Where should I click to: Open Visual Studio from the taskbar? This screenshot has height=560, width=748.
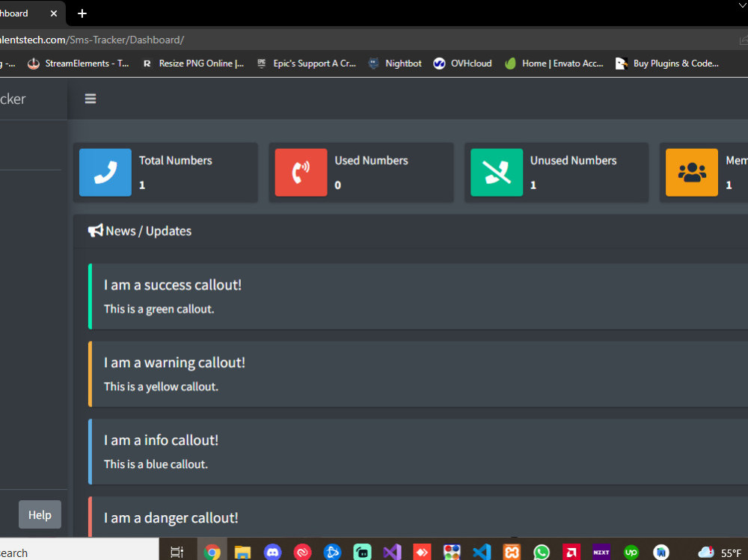pyautogui.click(x=392, y=552)
